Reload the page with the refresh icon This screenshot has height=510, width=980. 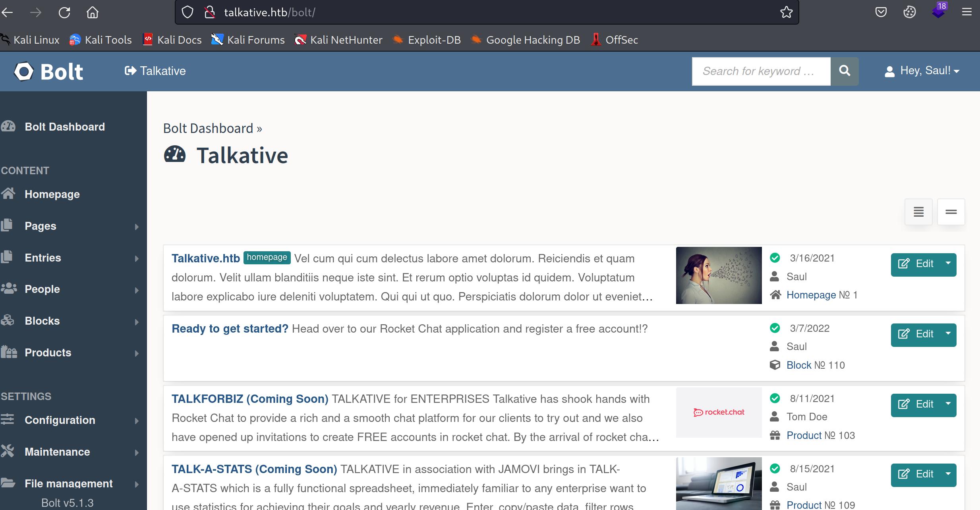[64, 12]
